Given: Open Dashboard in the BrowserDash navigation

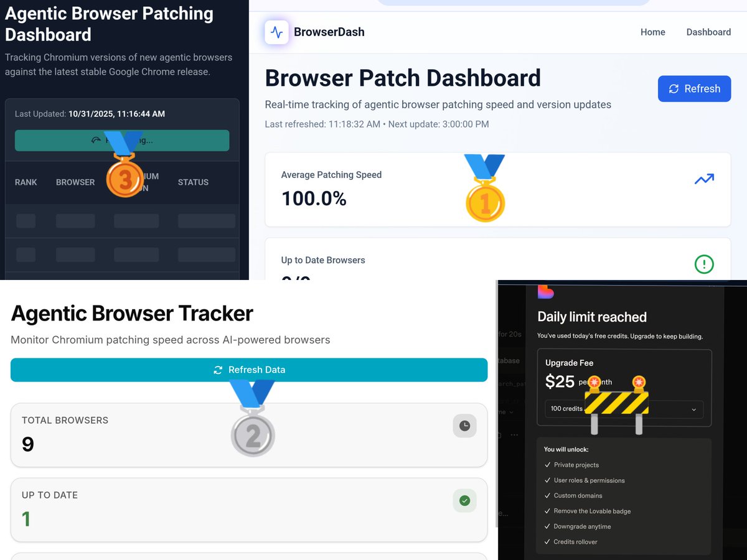Looking at the screenshot, I should [x=708, y=32].
